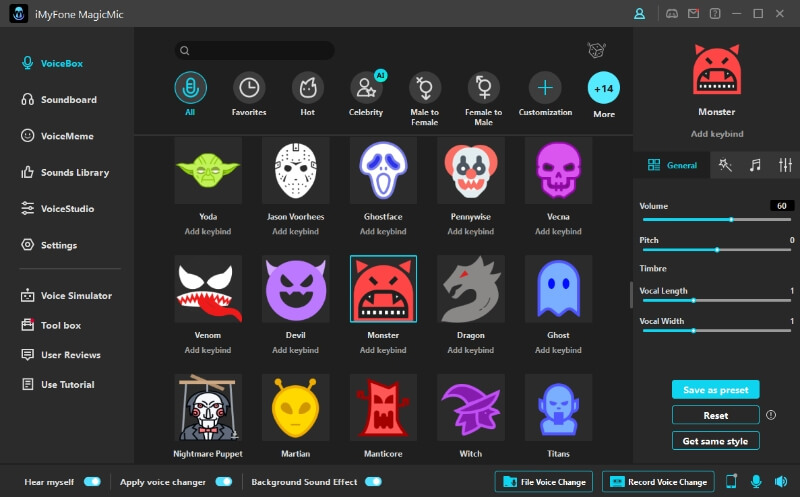Add keybind for Pennywise voice

pos(470,231)
